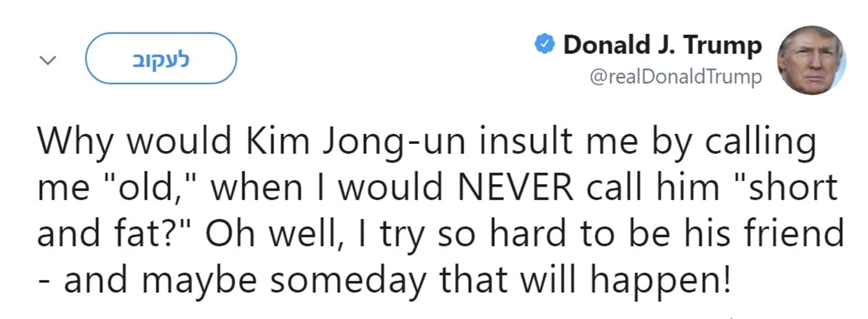Click the לעקוב follow button
This screenshot has height=319, width=868.
pos(161,58)
